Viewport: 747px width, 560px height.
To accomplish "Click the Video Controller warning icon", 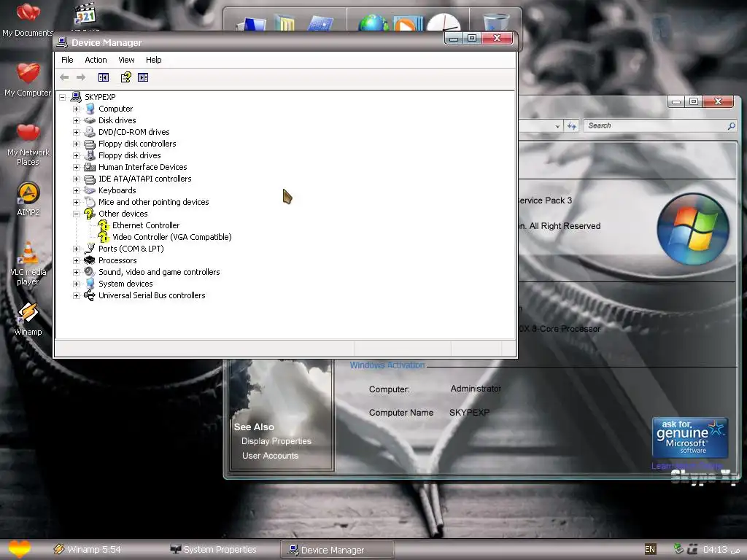I will coord(104,237).
